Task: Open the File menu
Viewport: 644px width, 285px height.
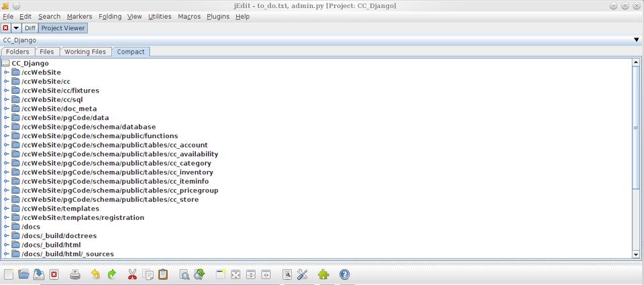Action: coord(8,16)
